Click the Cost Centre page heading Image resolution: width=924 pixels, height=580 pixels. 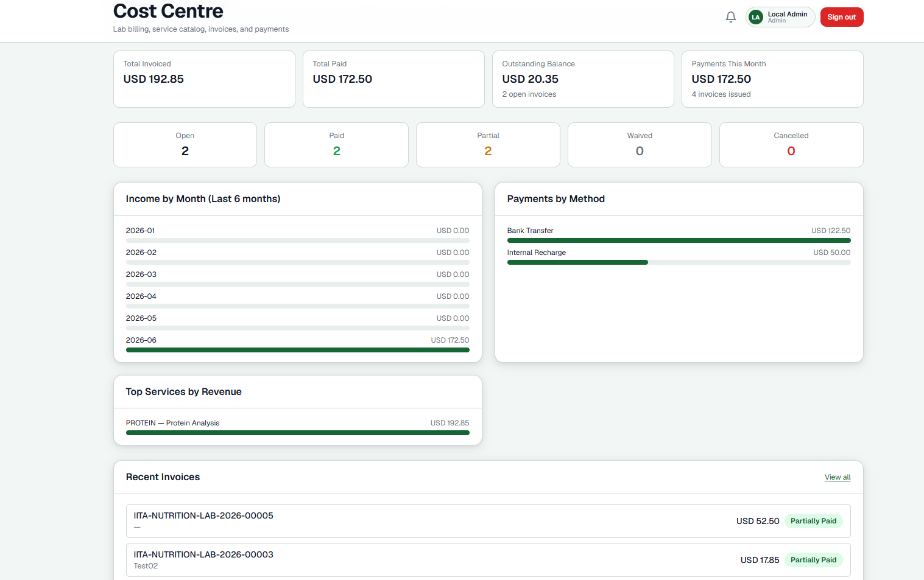click(168, 11)
